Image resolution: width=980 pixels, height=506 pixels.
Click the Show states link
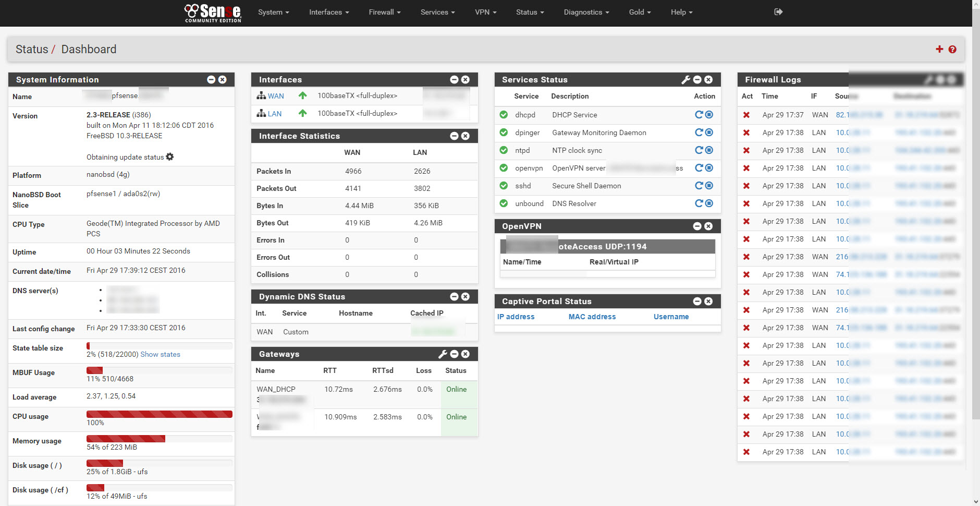[x=160, y=354]
